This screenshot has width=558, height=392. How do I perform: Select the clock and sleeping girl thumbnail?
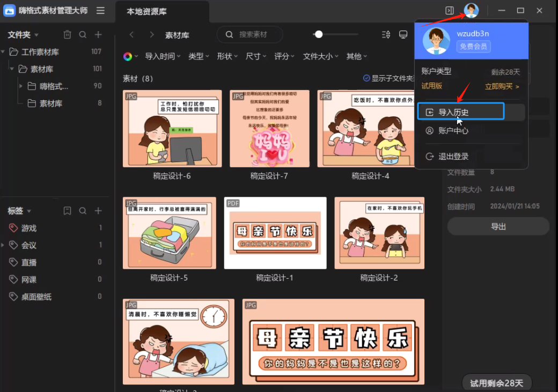[x=179, y=342]
